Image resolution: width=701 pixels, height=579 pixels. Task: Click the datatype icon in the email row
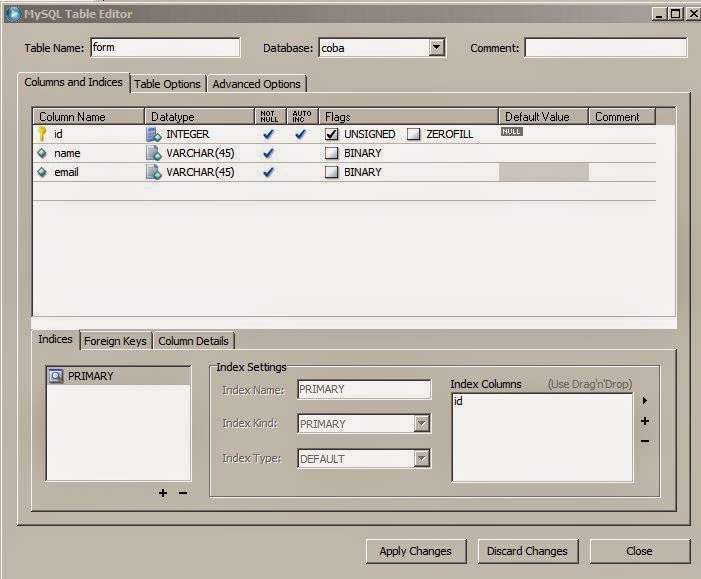click(x=153, y=172)
